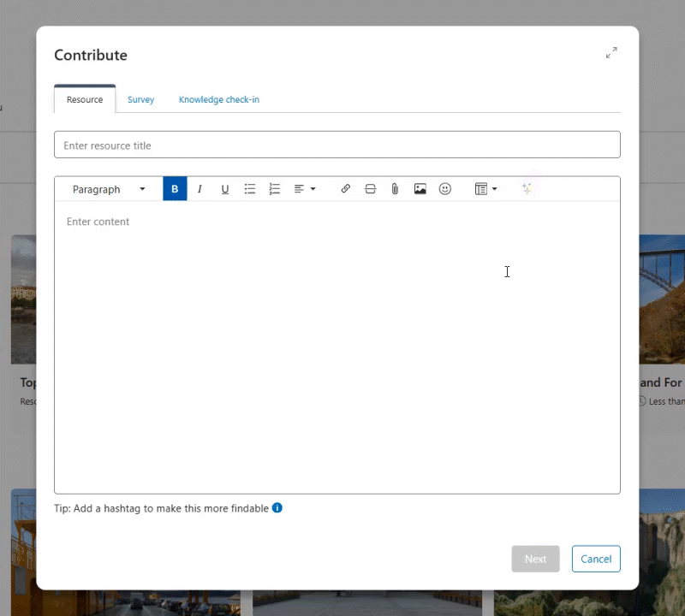Open the Knowledge check-in tab
Screen dimensions: 685x616
click(x=218, y=99)
